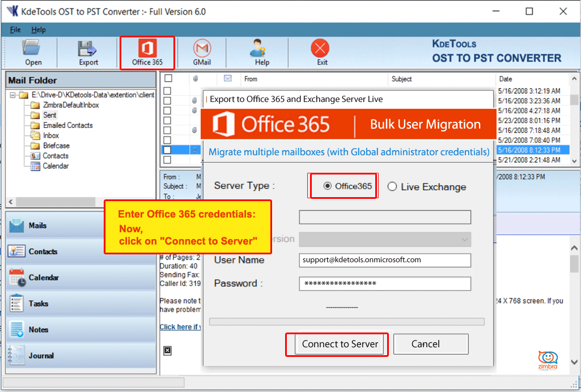
Task: Click the Zimbra logo in preview pane
Action: pos(548,360)
